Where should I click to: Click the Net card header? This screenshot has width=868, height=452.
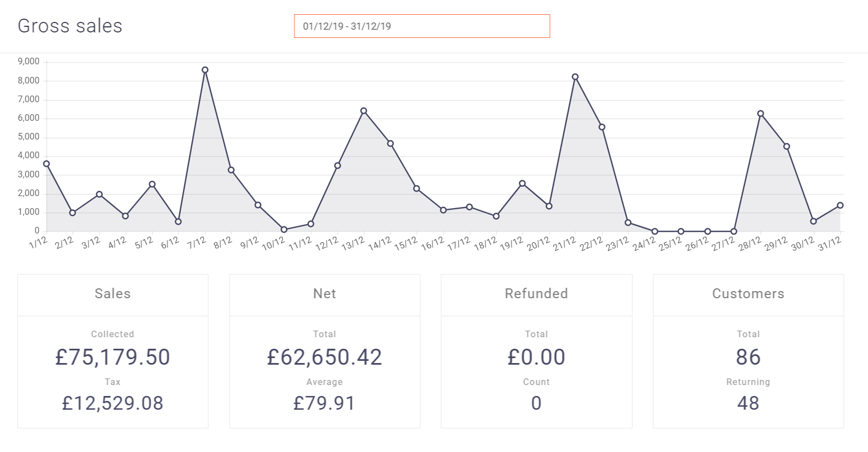325,294
